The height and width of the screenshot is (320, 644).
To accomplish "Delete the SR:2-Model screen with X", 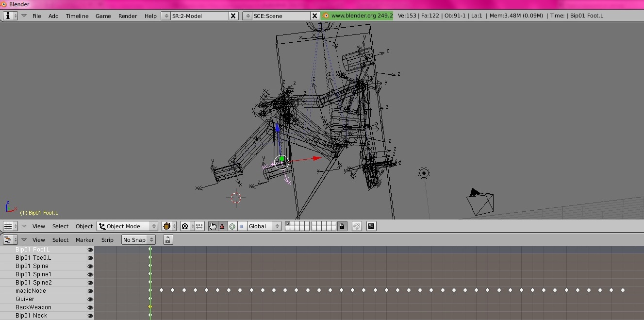I will pyautogui.click(x=233, y=16).
